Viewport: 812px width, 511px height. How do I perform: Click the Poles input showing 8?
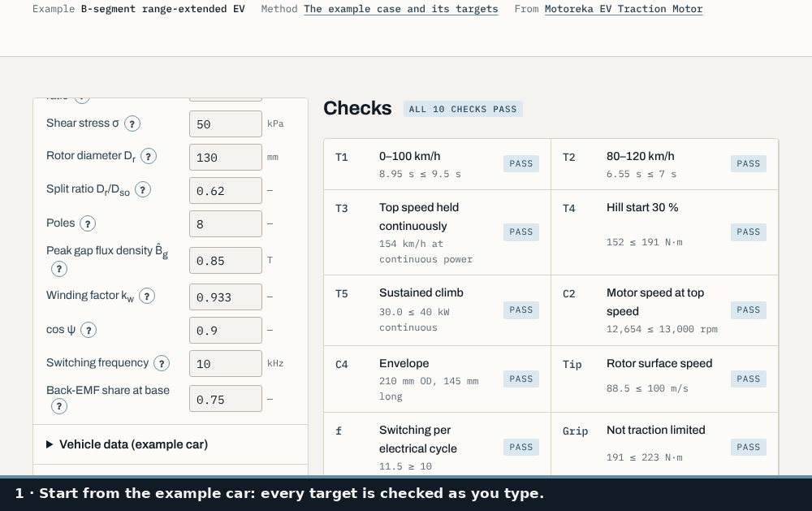click(226, 224)
